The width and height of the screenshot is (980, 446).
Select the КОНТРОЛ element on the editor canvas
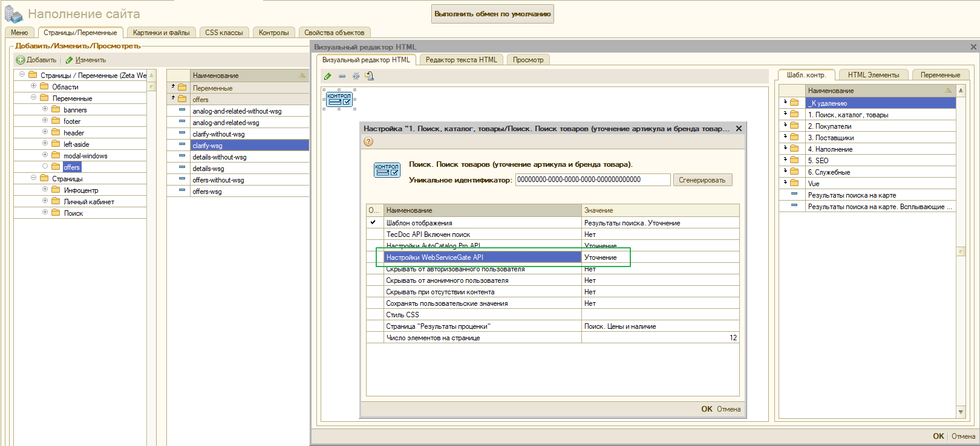click(x=339, y=99)
